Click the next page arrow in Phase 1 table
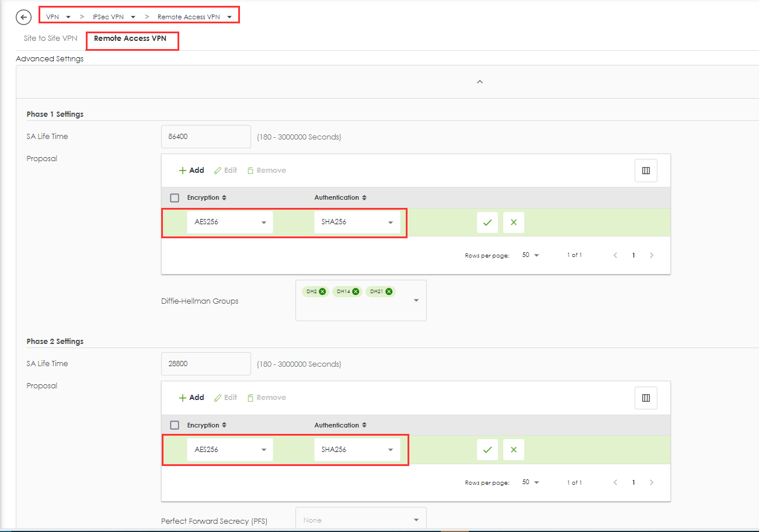Image resolution: width=759 pixels, height=532 pixels. pyautogui.click(x=651, y=255)
